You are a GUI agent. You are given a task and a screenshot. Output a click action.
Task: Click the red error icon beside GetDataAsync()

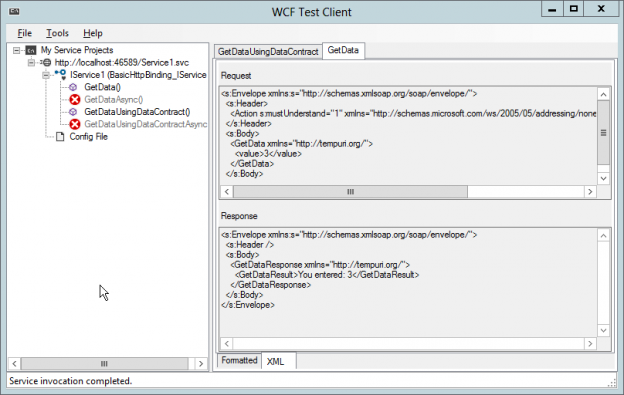click(x=74, y=99)
